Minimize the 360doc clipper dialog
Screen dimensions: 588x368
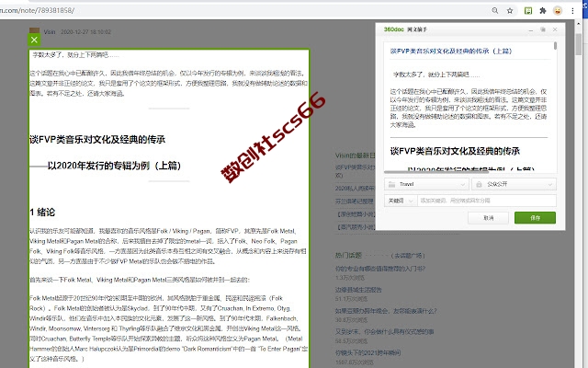[x=531, y=29]
